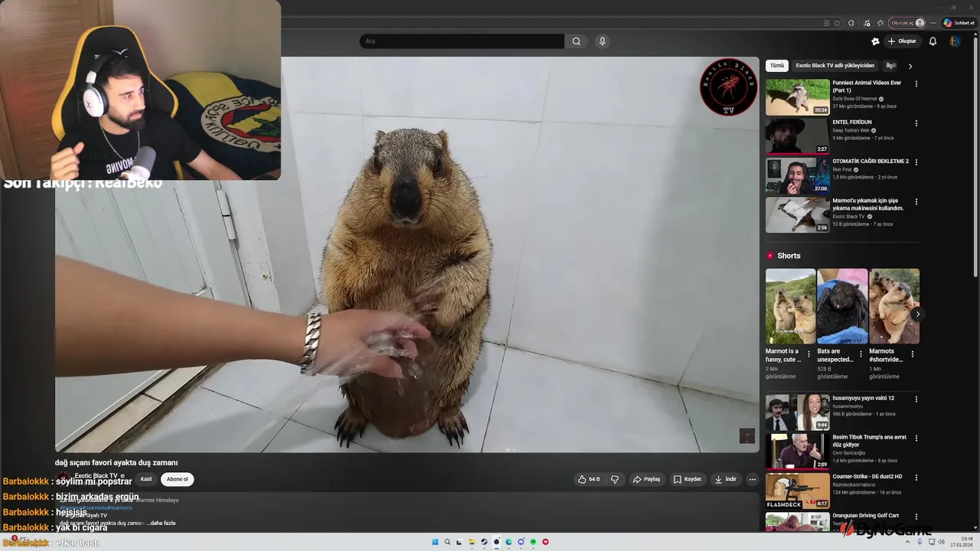Screen dimensions: 980x551
Task: Focus the YouTube Ara search field
Action: pos(462,41)
